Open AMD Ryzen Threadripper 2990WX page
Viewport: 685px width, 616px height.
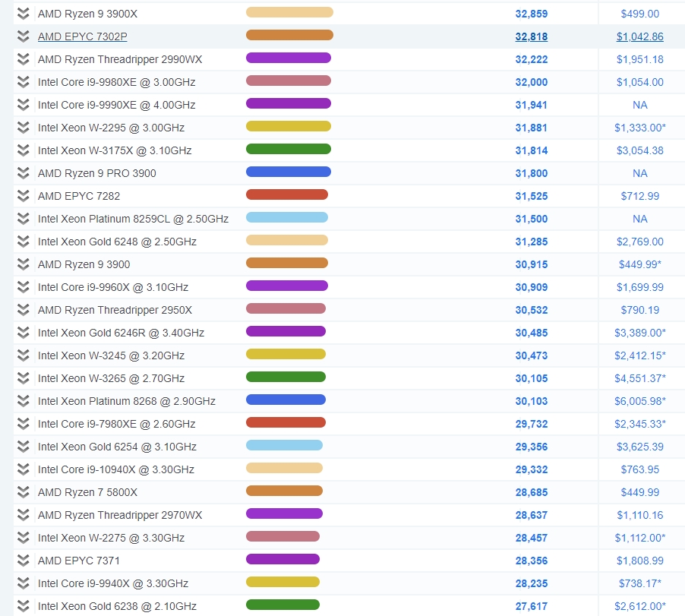(120, 59)
